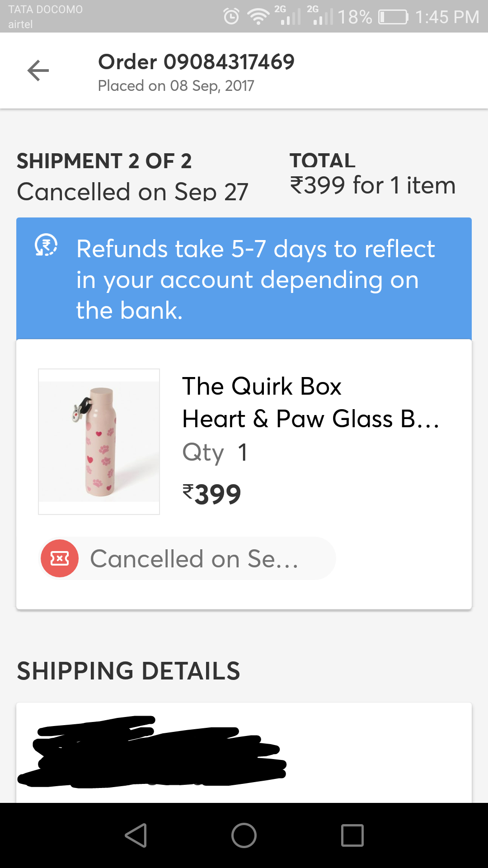Tap Heart & Paw Glass product title
The image size is (488, 868).
pos(310,419)
